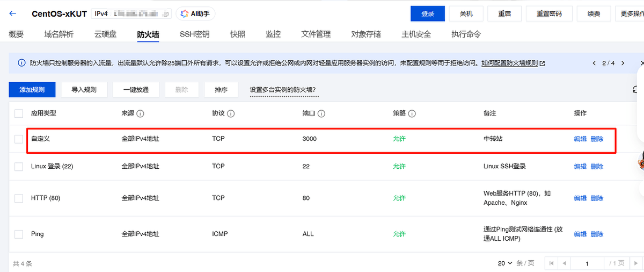Jump to first page of rules
The width and height of the screenshot is (644, 272).
551,263
